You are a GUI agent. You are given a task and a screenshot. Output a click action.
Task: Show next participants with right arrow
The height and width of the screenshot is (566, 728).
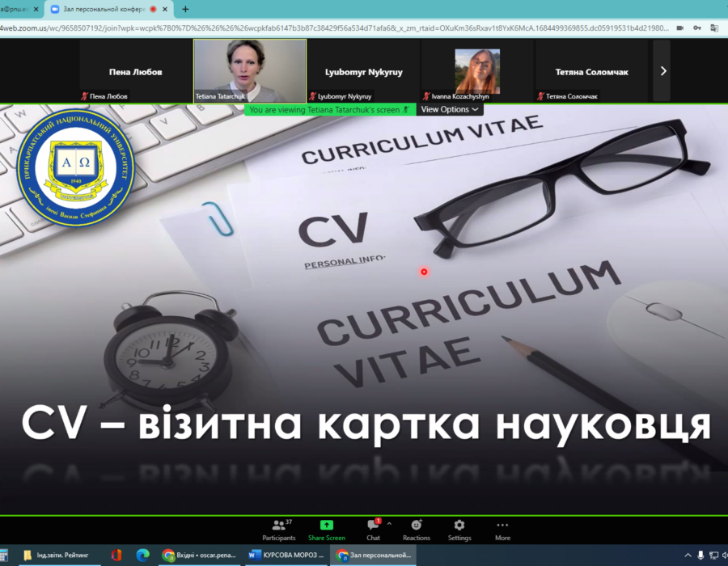coord(663,71)
